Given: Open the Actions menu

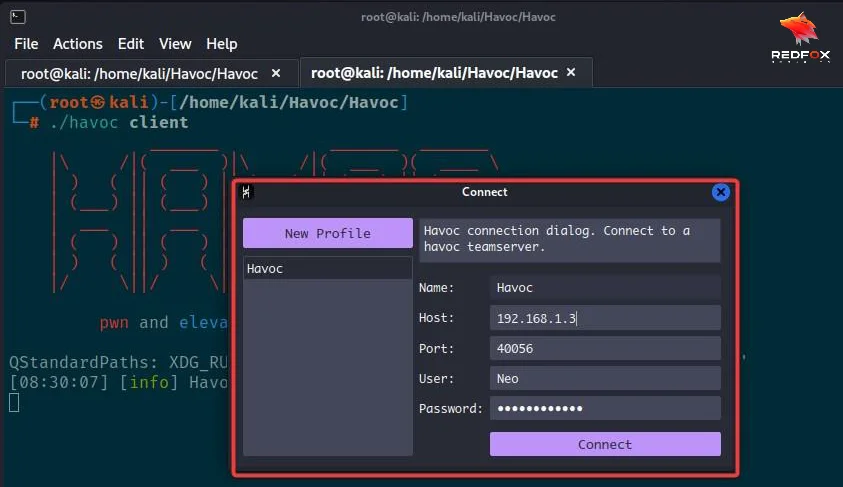Looking at the screenshot, I should pyautogui.click(x=77, y=44).
